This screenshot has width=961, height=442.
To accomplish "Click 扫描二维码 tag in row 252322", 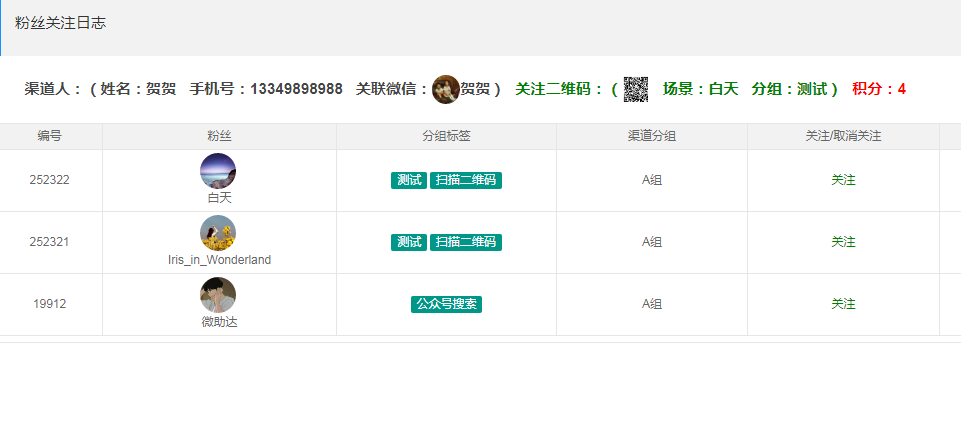I will 466,180.
